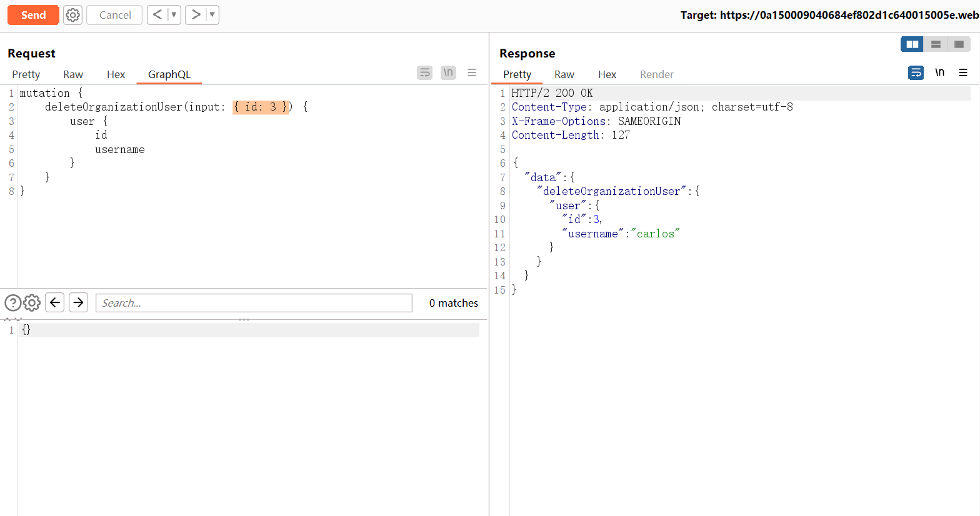Expand the history back dropdown arrow

(x=174, y=15)
